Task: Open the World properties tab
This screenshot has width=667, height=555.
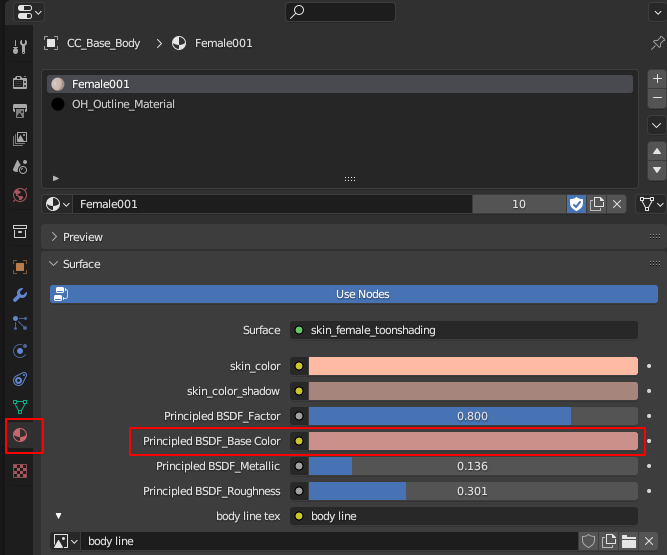Action: pyautogui.click(x=20, y=195)
